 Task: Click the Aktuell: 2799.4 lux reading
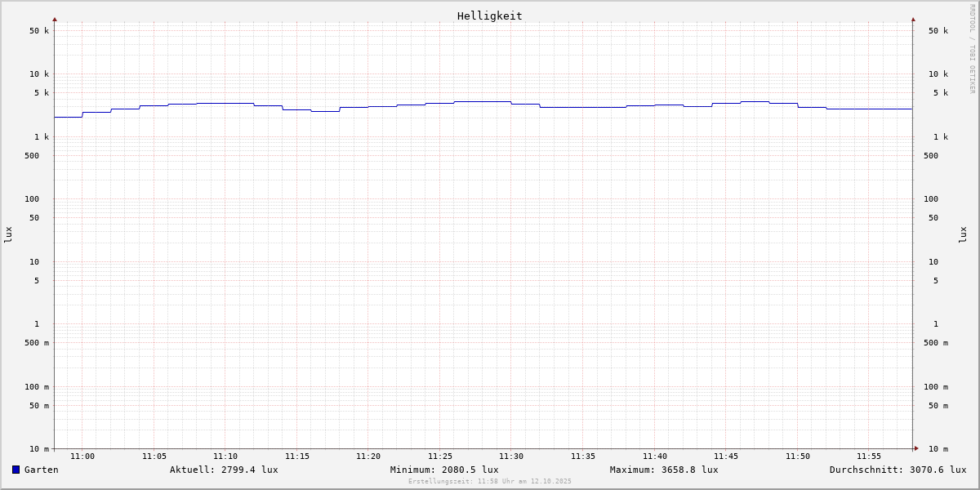[x=224, y=470]
